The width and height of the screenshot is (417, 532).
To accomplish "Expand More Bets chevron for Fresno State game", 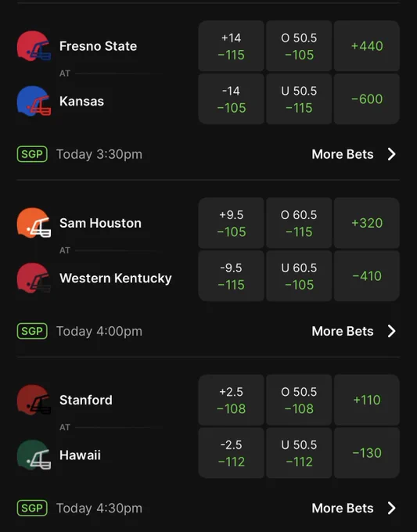I will (392, 154).
